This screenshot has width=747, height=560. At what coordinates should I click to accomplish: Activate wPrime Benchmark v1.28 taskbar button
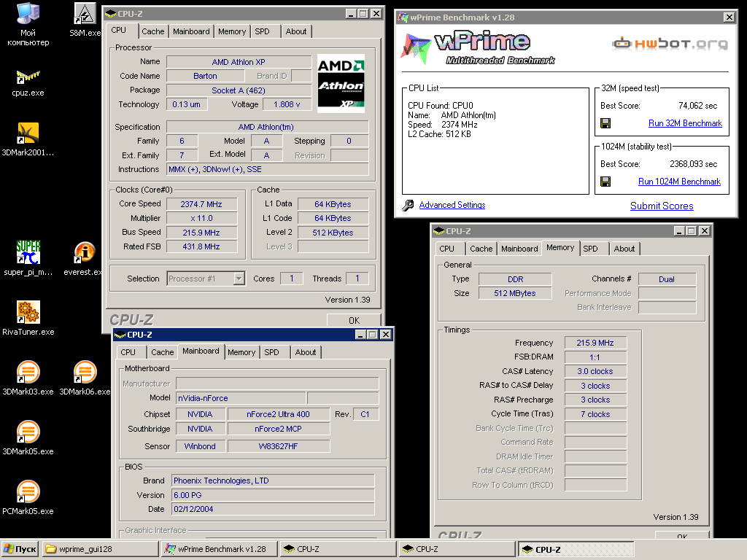point(219,549)
